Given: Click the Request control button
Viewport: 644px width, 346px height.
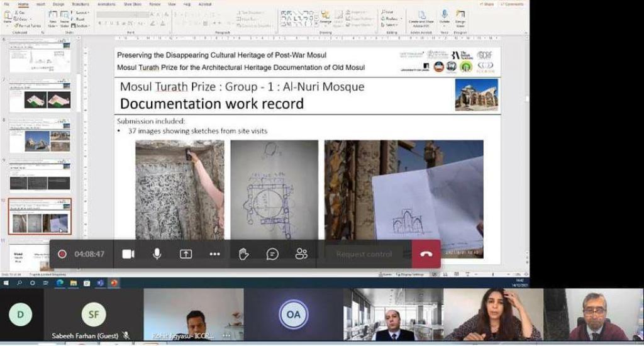Looking at the screenshot, I should pyautogui.click(x=364, y=254).
